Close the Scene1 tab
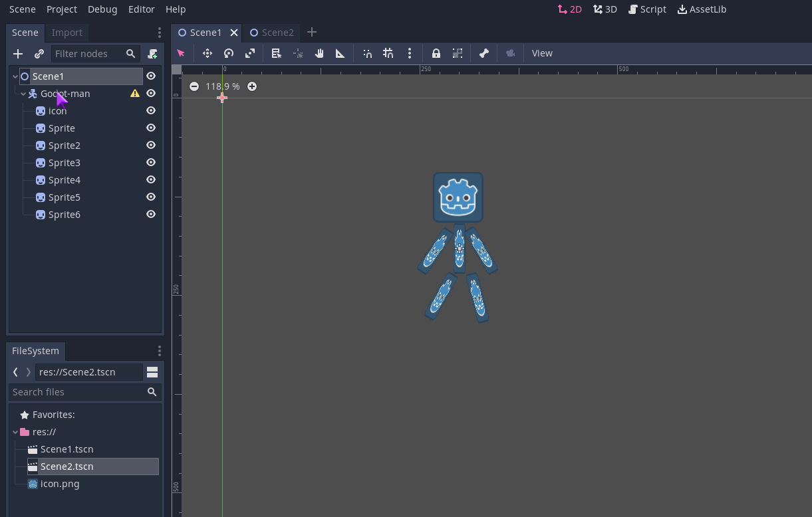812x517 pixels. tap(234, 33)
